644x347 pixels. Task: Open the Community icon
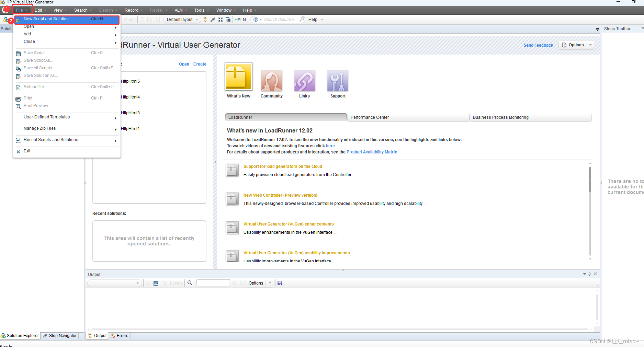(272, 81)
